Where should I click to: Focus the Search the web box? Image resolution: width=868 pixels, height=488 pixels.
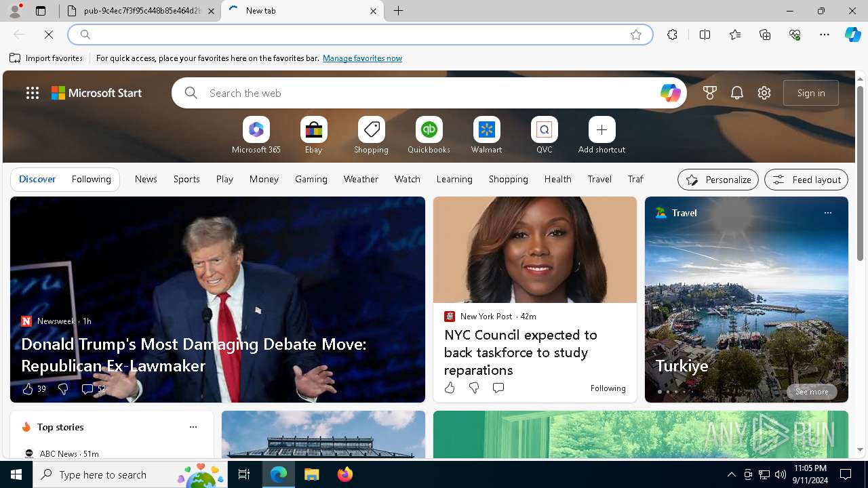click(x=429, y=93)
